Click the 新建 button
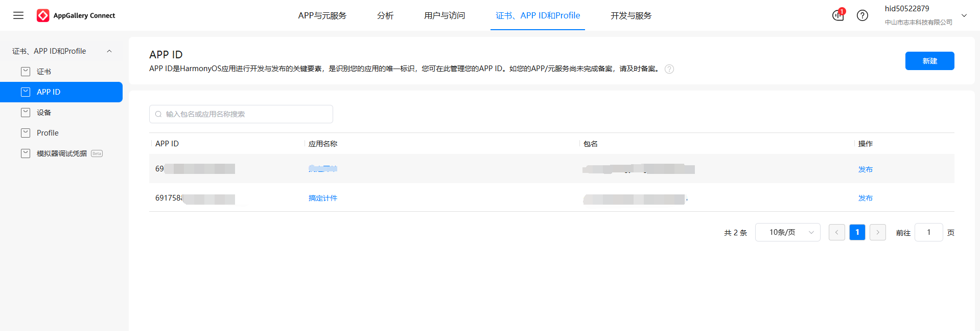Viewport: 980px width, 331px height. point(929,61)
